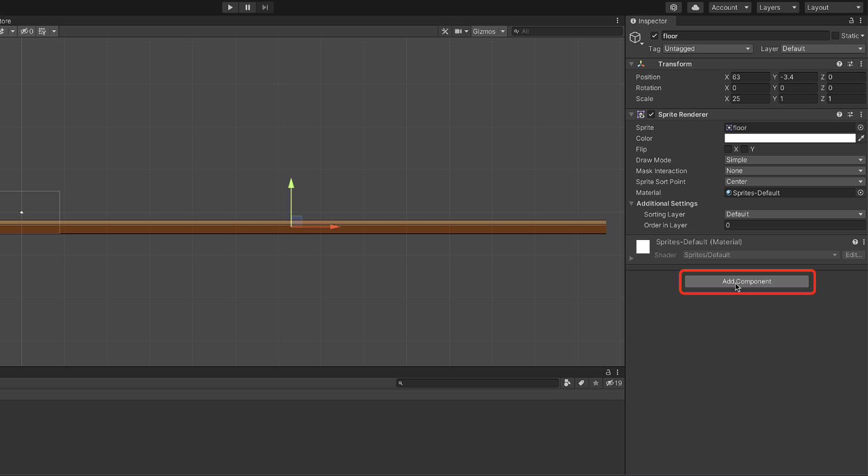Click the favorites star icon in Project panel
The width and height of the screenshot is (868, 476).
tap(595, 383)
